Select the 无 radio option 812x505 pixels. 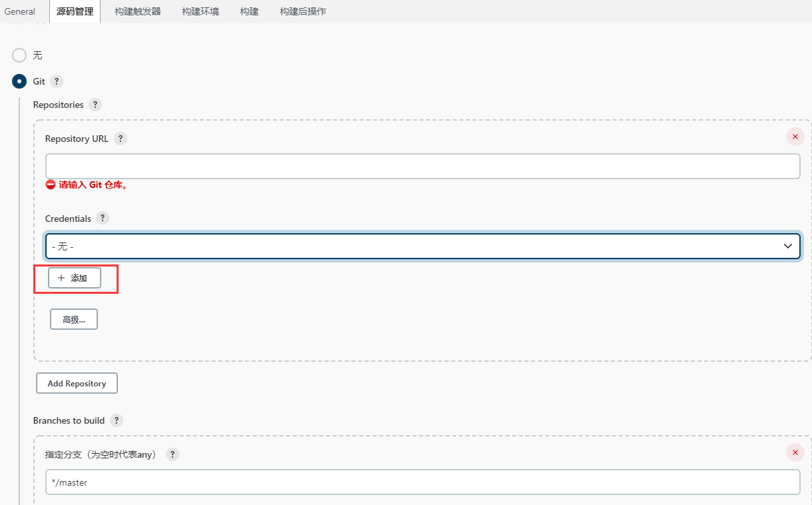19,55
